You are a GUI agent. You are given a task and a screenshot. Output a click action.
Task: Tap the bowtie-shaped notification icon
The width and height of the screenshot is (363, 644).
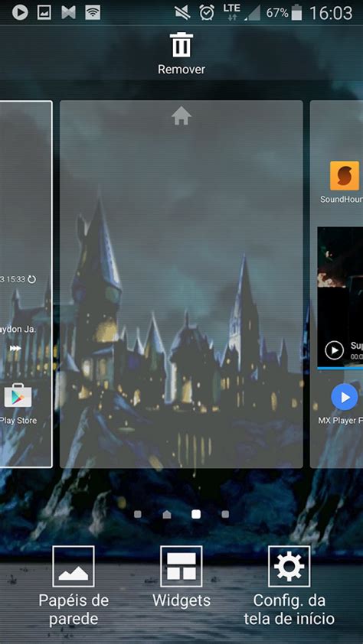coord(69,13)
